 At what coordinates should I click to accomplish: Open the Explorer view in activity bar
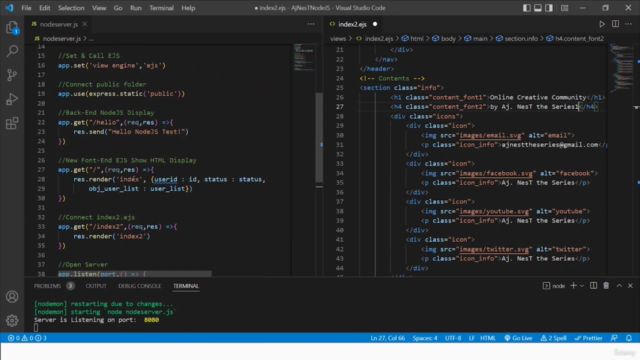point(12,28)
